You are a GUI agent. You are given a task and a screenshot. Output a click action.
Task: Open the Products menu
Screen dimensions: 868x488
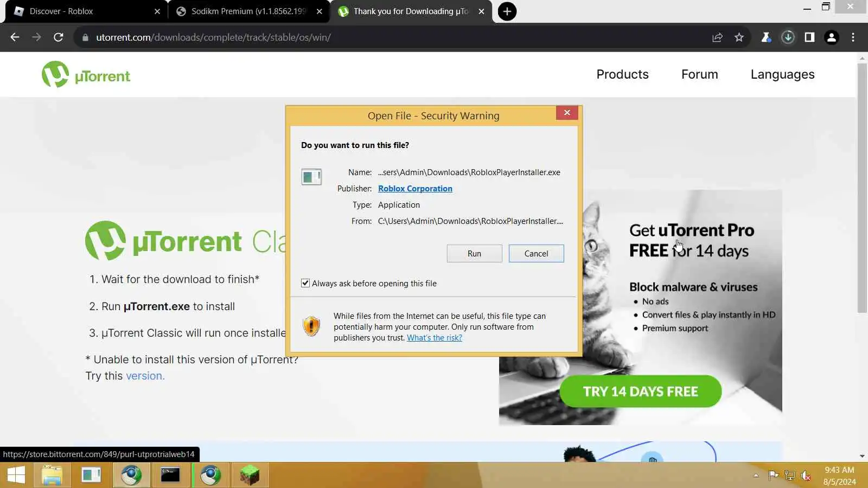(x=622, y=74)
